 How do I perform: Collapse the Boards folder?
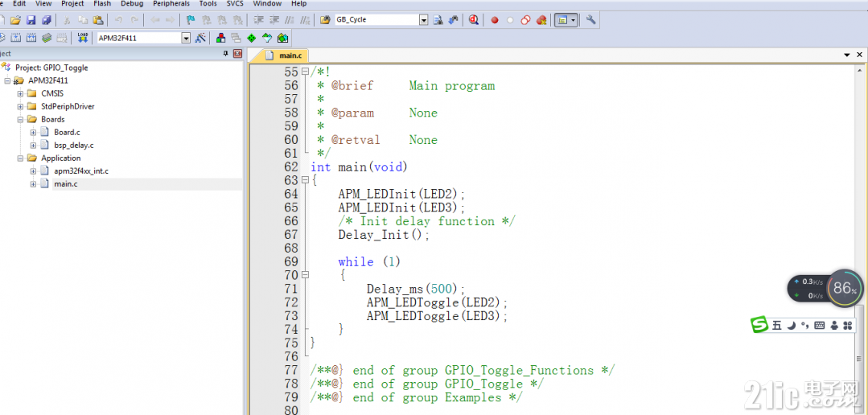pos(20,120)
